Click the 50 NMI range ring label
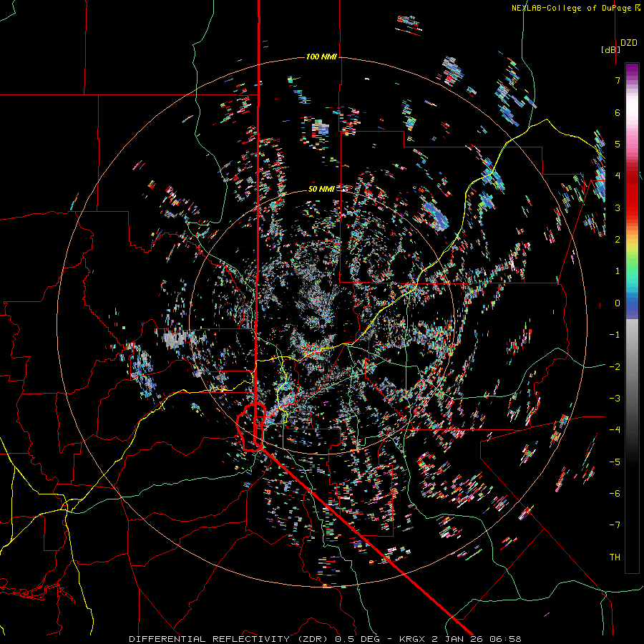This screenshot has height=644, width=644. pyautogui.click(x=321, y=189)
